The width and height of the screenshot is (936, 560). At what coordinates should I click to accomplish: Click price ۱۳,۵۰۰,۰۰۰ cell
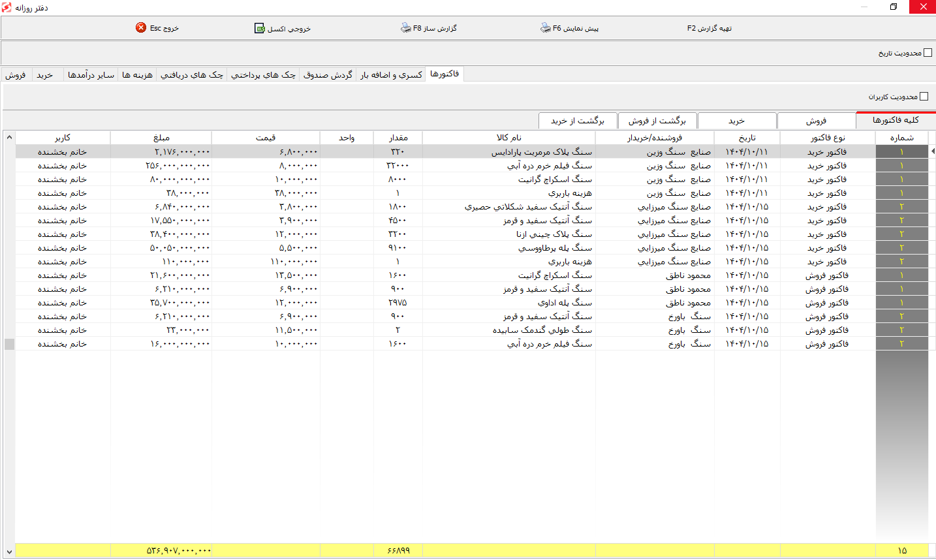click(x=266, y=275)
